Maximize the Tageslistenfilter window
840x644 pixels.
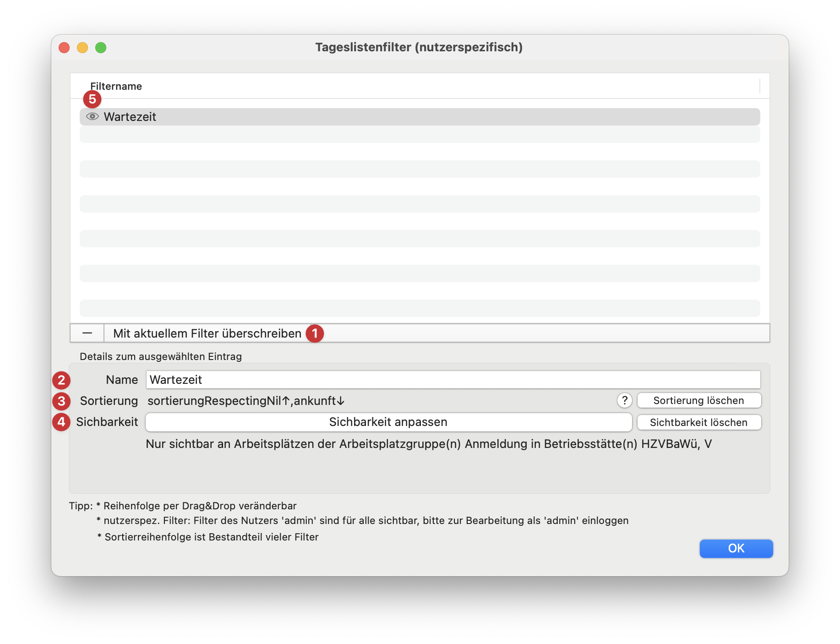101,48
